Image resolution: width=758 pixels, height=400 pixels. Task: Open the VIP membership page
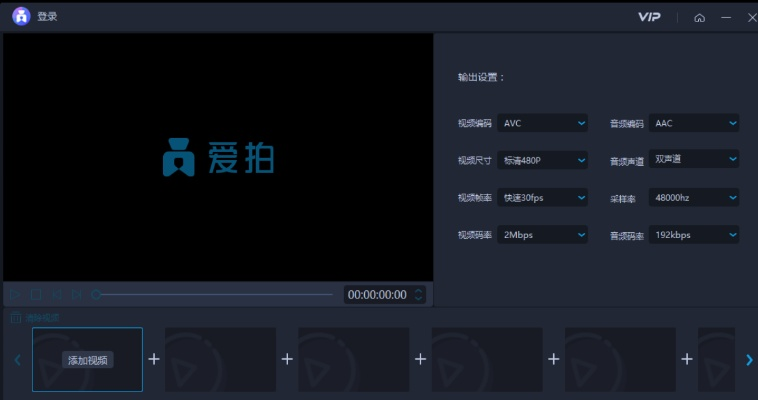649,17
